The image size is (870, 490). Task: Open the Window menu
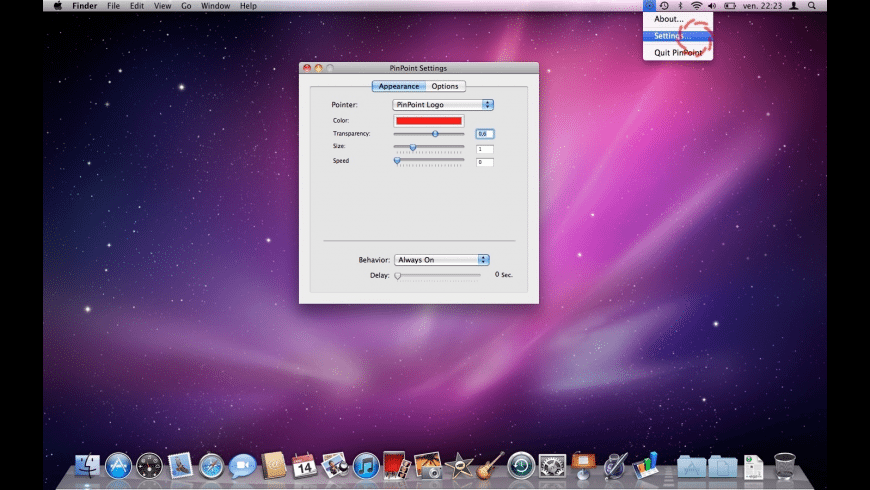[215, 6]
